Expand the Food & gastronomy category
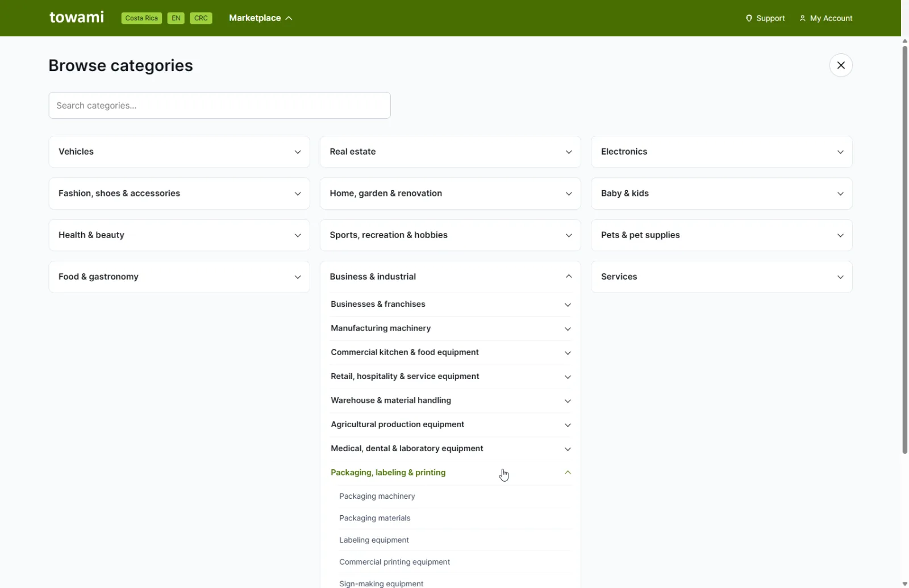Screen dimensions: 909x588 (x=180, y=277)
